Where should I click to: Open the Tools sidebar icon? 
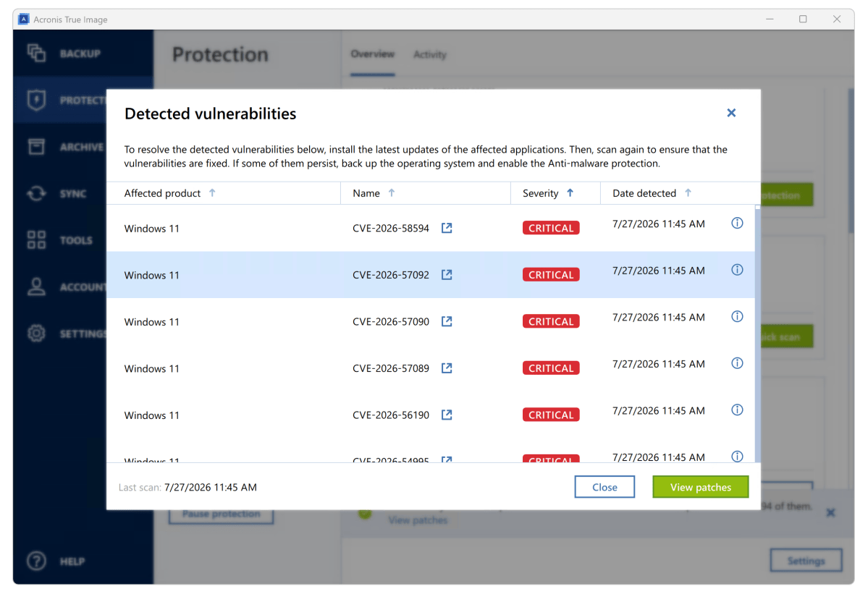36,240
